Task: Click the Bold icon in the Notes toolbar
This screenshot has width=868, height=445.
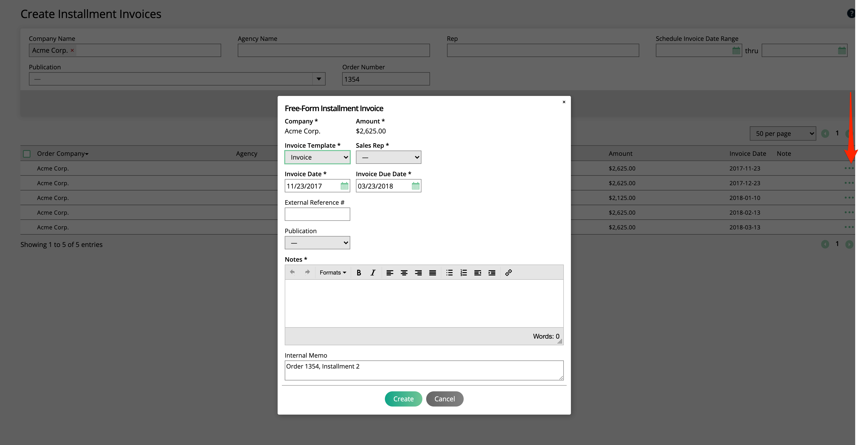Action: pyautogui.click(x=359, y=272)
